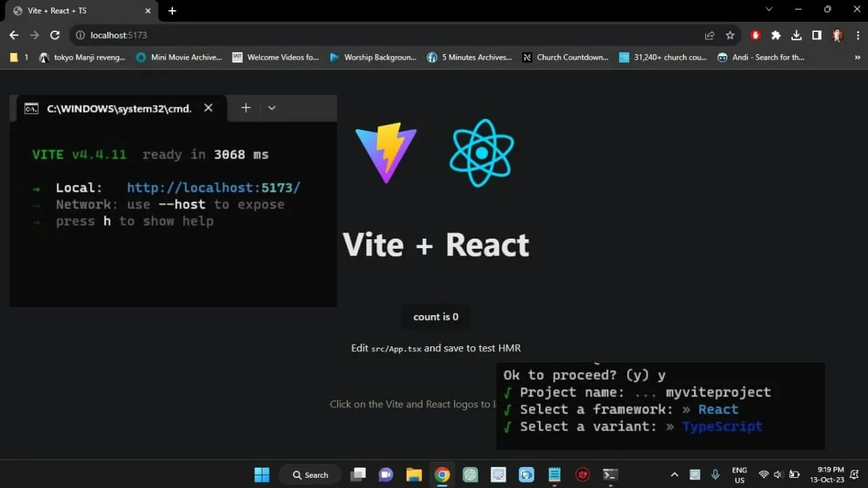Bookmark this page using the star icon
The height and width of the screenshot is (488, 868).
tap(729, 35)
